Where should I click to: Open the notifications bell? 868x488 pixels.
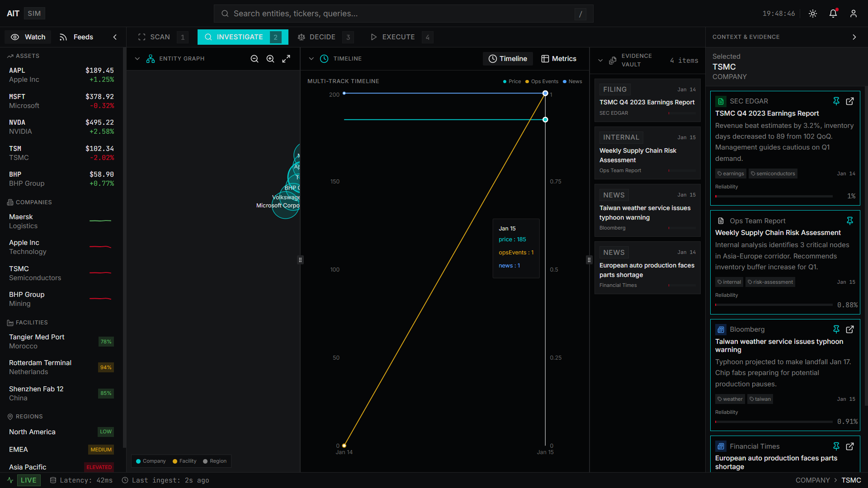tap(833, 14)
